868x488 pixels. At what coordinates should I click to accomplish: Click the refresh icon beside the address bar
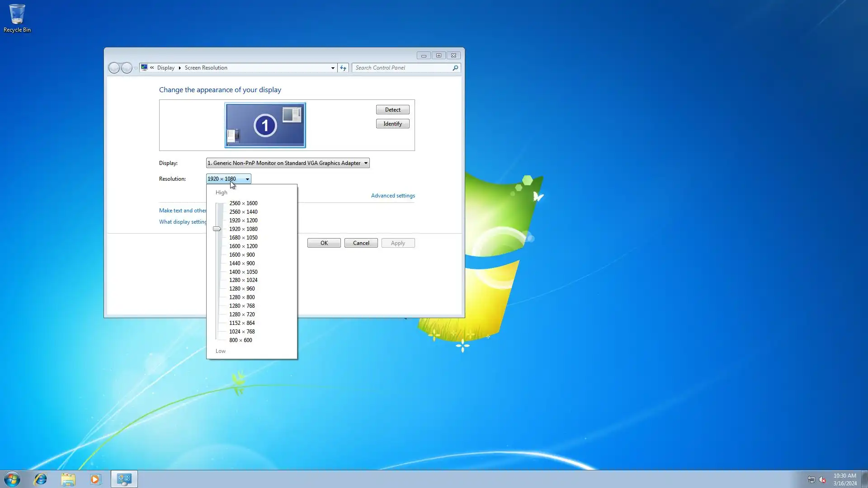point(343,68)
